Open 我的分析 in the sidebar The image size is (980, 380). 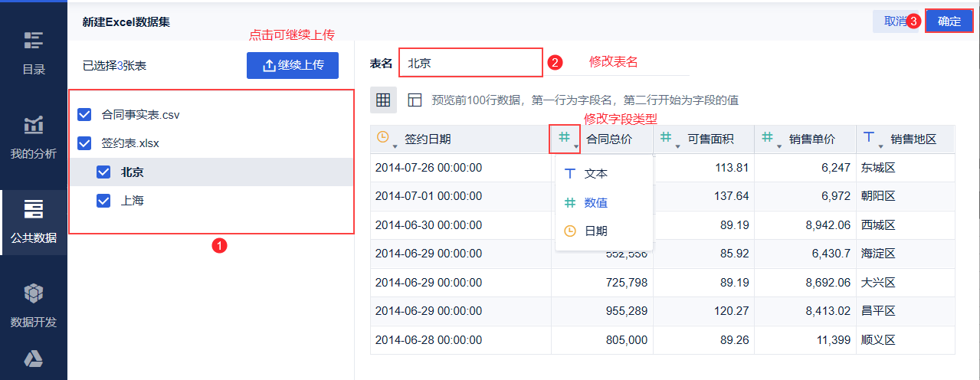(x=34, y=136)
